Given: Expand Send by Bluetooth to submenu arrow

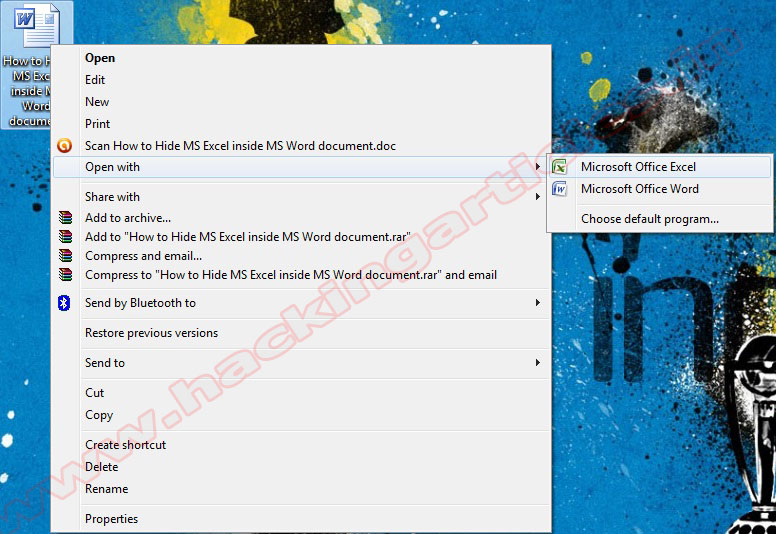Looking at the screenshot, I should (x=538, y=302).
